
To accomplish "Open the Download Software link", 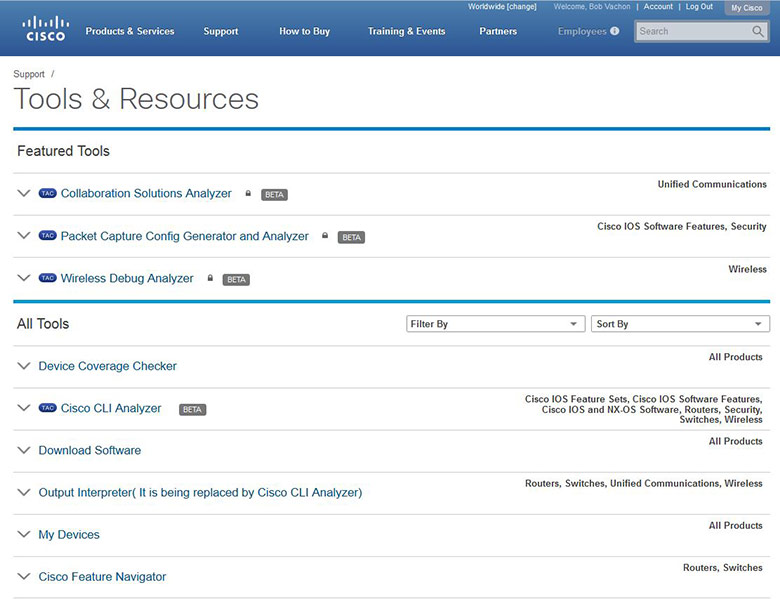I will coord(90,451).
